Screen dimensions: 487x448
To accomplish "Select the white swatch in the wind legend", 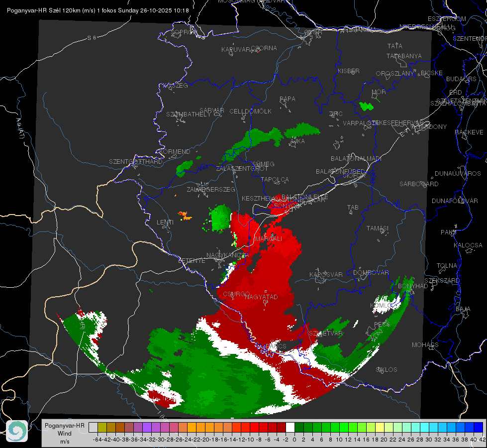I will coord(290,427).
